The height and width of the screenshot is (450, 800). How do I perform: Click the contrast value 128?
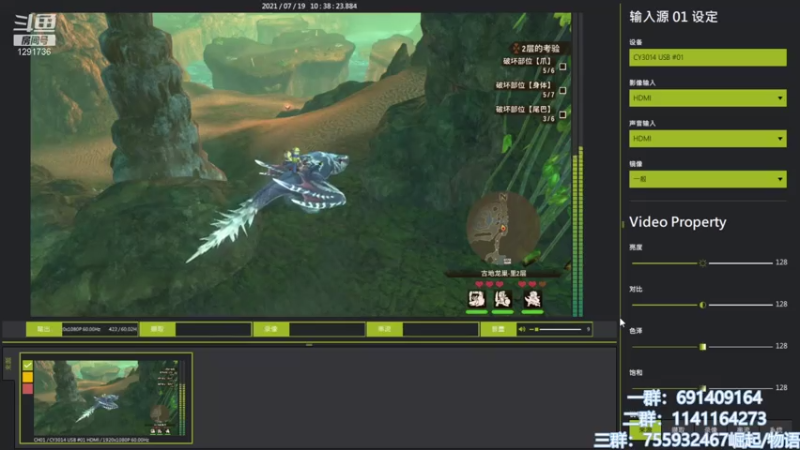(x=781, y=304)
